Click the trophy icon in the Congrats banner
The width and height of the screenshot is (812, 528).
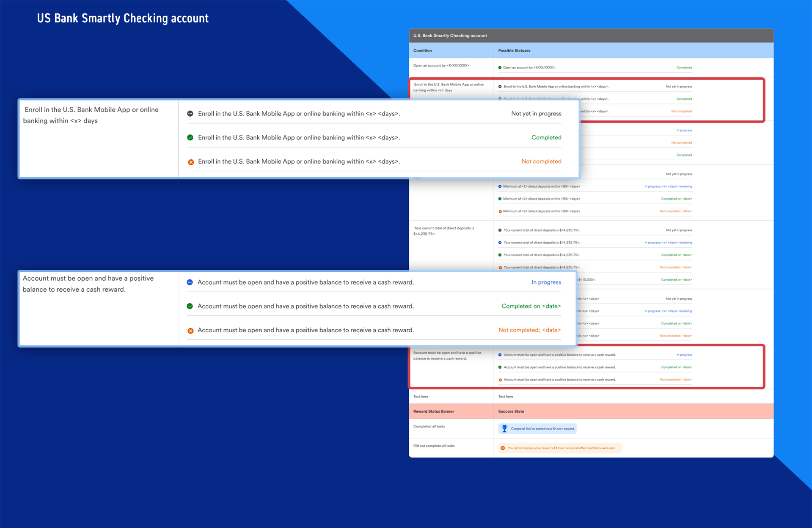(504, 429)
